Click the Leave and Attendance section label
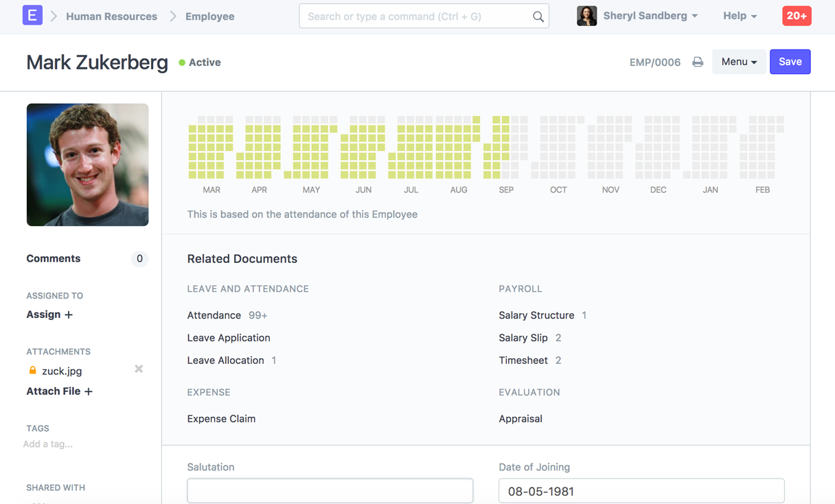Screen dimensions: 835x504 coord(248,289)
